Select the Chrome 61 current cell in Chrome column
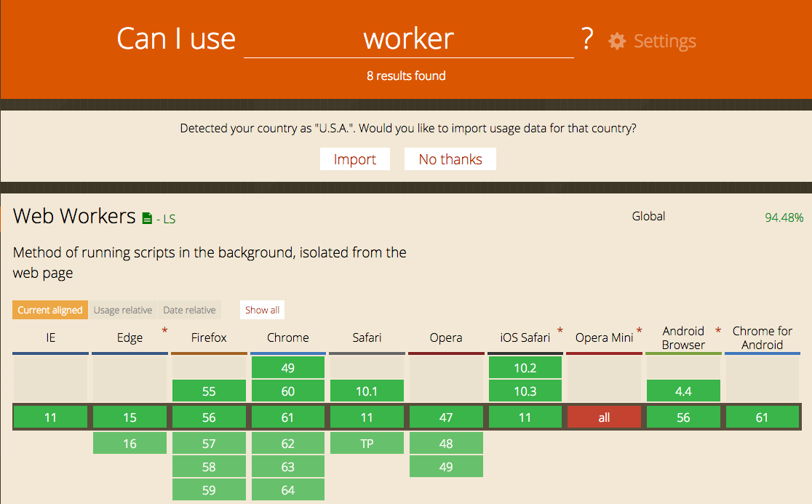Viewport: 812px width, 504px height. click(288, 417)
